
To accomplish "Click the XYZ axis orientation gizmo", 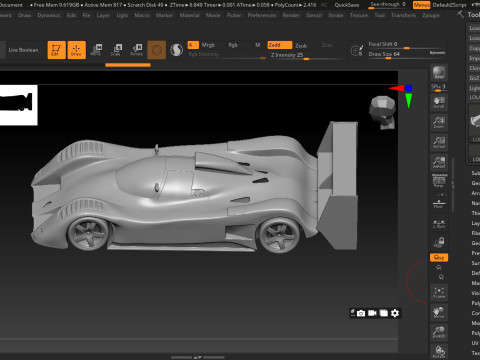I will (402, 96).
